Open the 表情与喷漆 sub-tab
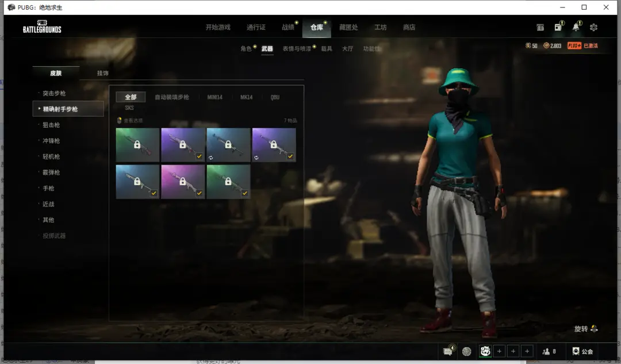The width and height of the screenshot is (621, 364). point(297,49)
